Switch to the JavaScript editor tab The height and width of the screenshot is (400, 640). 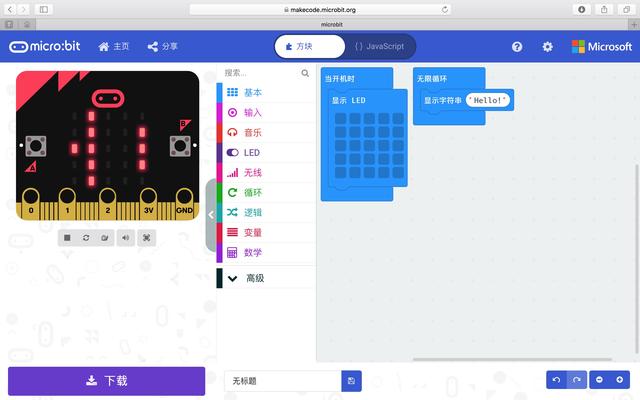click(380, 47)
